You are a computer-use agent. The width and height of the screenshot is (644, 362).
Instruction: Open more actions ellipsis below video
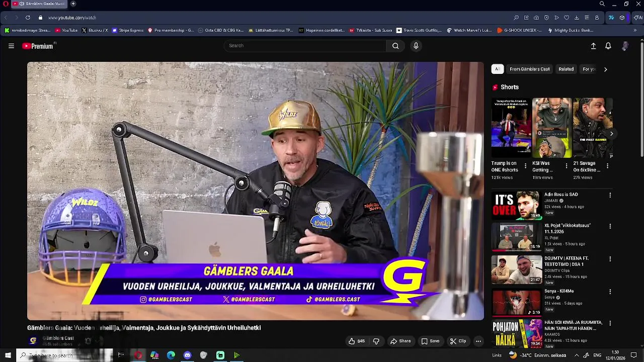click(x=478, y=341)
